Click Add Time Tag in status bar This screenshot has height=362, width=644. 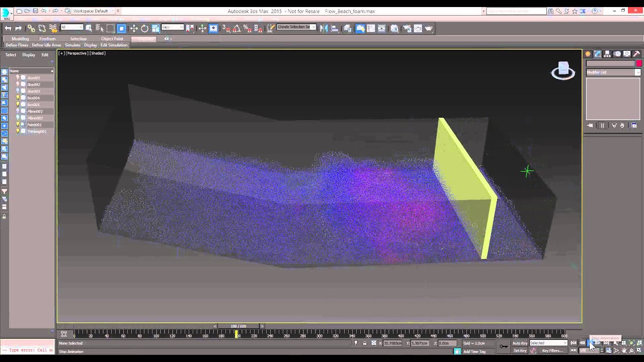tap(474, 351)
